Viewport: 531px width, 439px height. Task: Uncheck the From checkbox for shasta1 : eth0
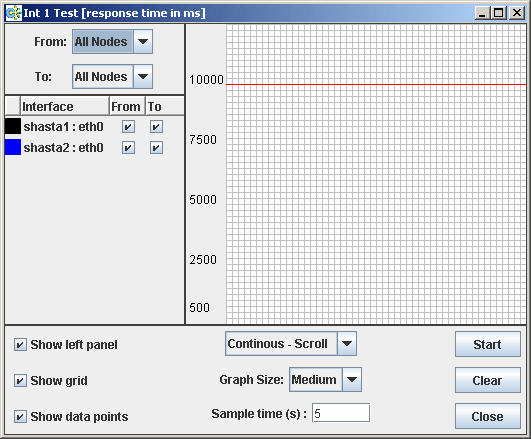click(x=128, y=127)
